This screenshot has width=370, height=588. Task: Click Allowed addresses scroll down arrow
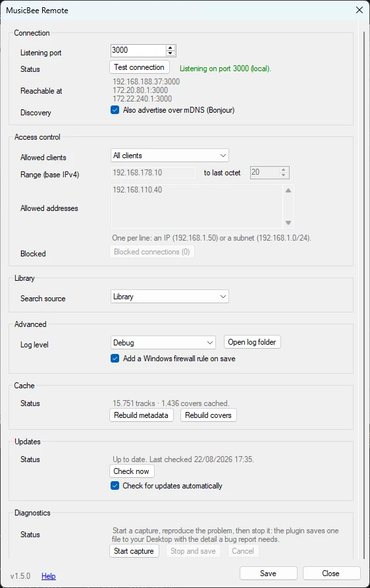[288, 223]
